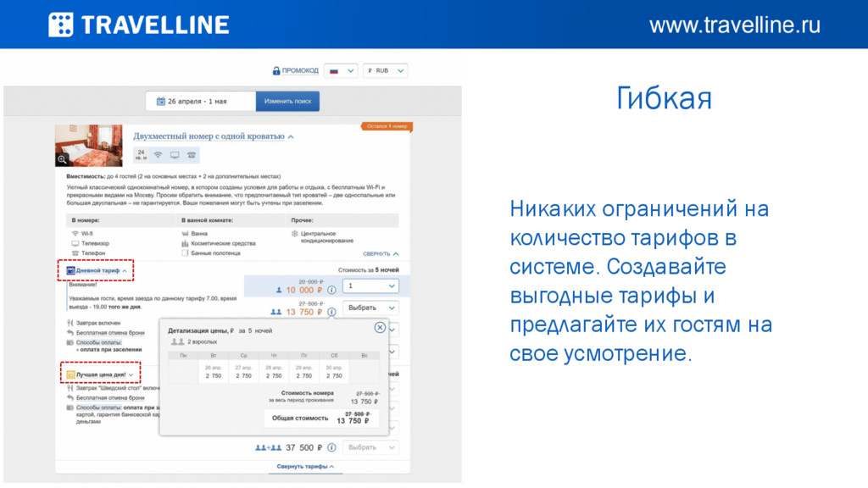The width and height of the screenshot is (868, 488).
Task: Click the '26 апр.' price cell in popup
Action: point(214,372)
